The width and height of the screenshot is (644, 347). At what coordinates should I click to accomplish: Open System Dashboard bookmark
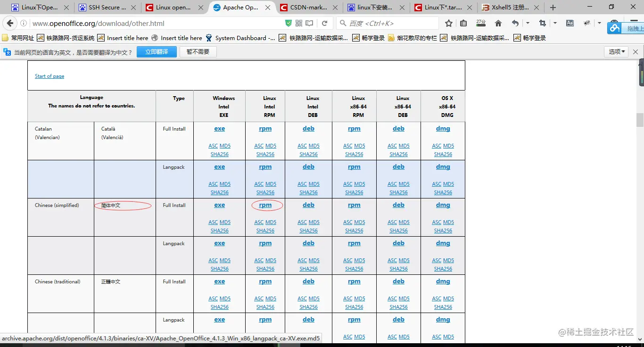pos(240,38)
